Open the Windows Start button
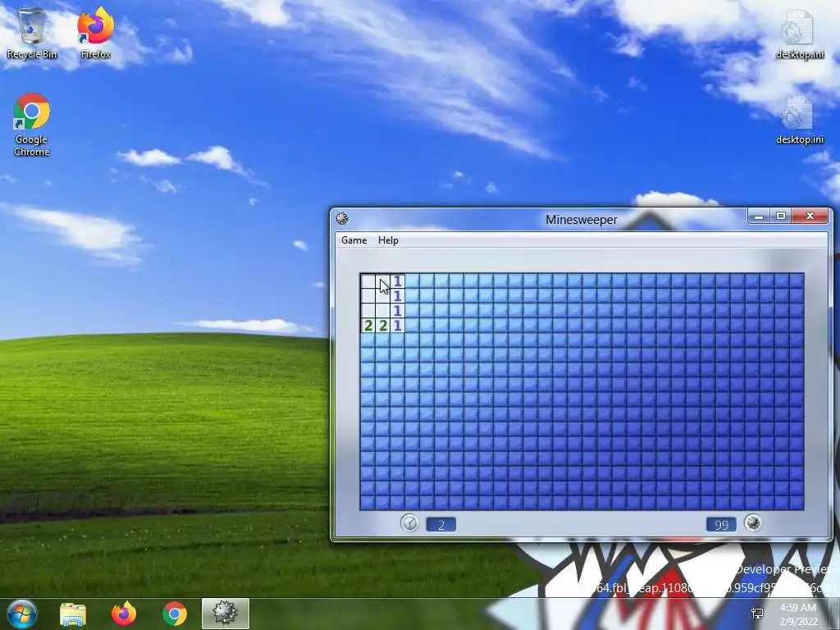 pos(21,614)
